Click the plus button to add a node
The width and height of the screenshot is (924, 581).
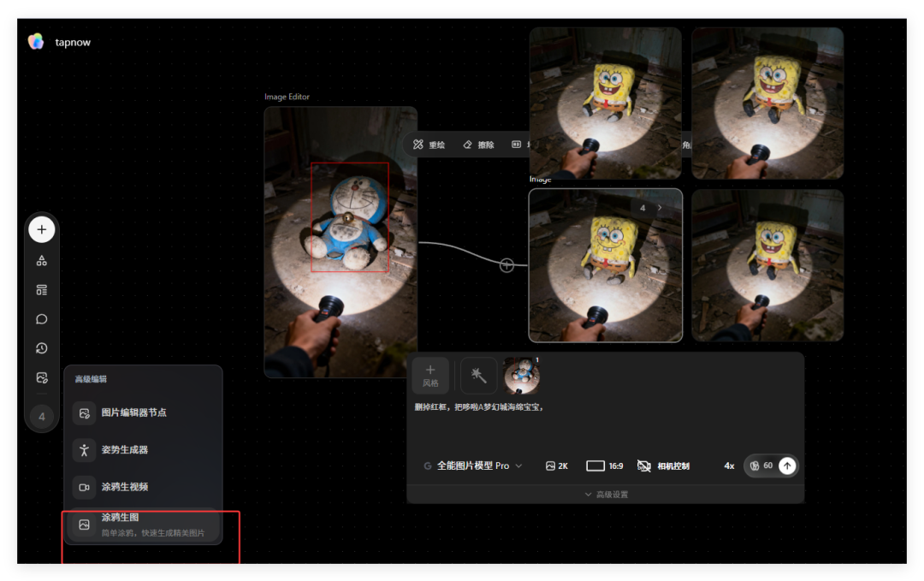click(41, 229)
